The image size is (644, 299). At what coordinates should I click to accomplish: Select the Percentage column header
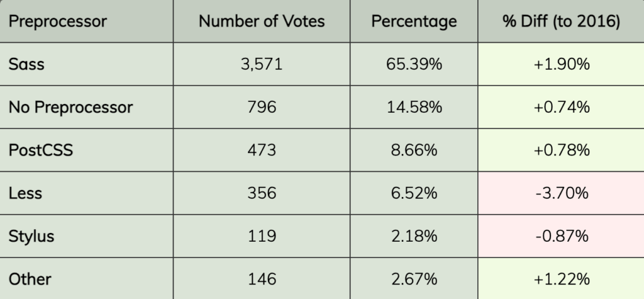[414, 21]
